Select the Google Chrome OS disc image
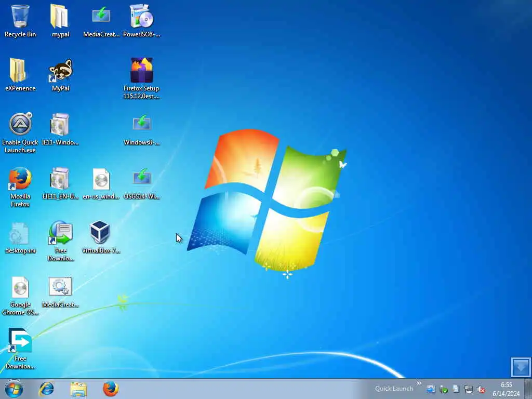Image resolution: width=532 pixels, height=399 pixels. click(x=20, y=295)
